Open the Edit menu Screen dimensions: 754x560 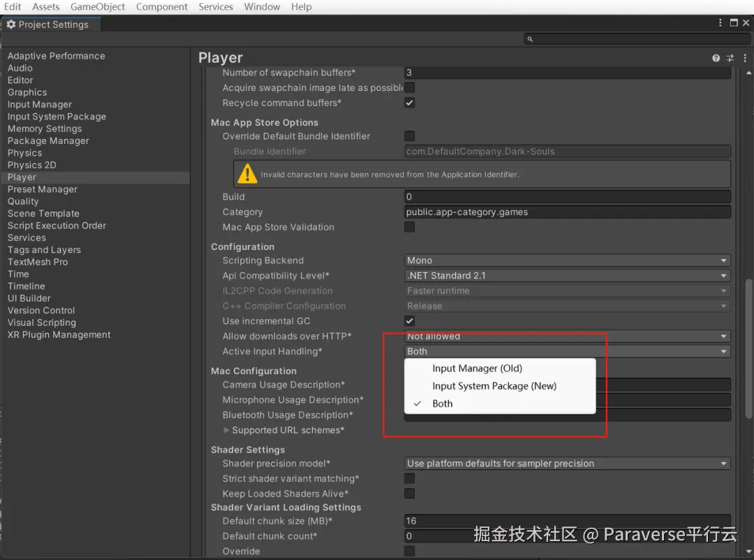tap(13, 7)
